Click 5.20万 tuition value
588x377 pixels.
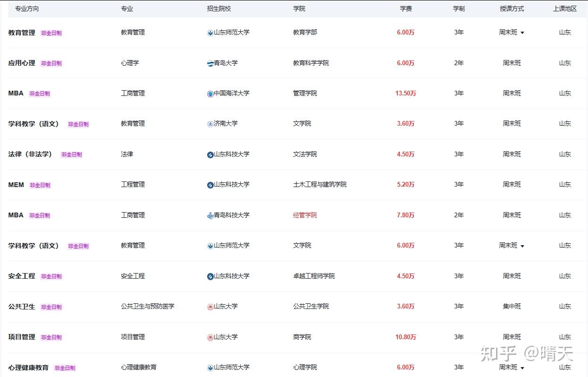coord(406,185)
